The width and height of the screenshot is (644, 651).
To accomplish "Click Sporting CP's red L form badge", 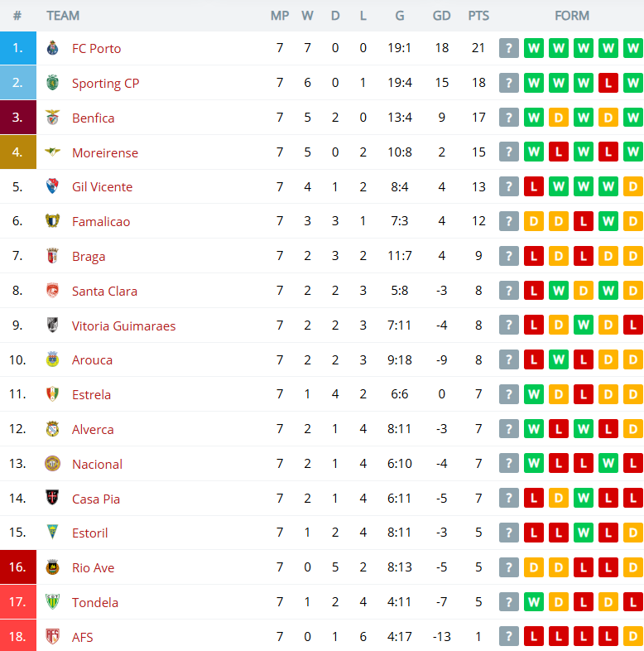I will (608, 83).
